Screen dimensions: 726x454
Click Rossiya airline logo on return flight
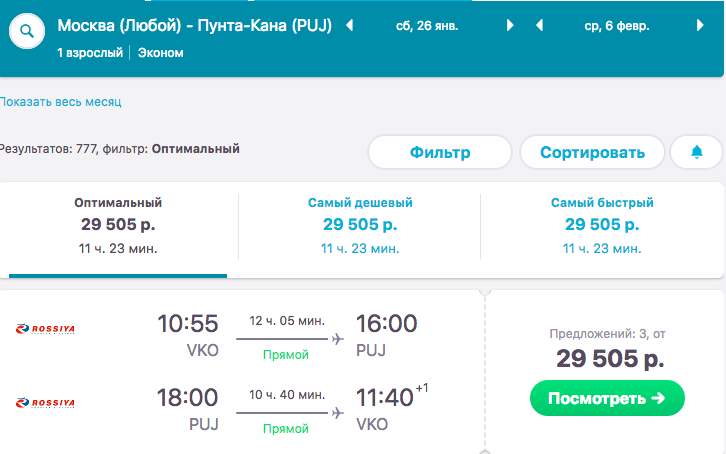(46, 403)
